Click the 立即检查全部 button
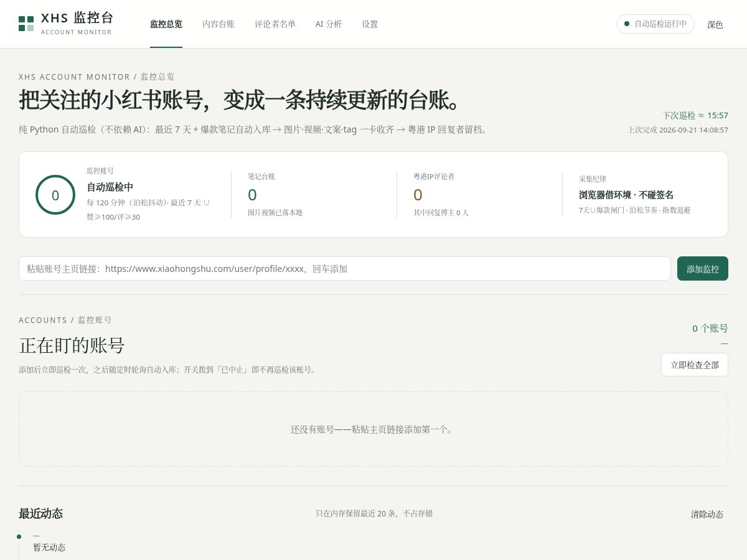The image size is (747, 560). click(695, 365)
